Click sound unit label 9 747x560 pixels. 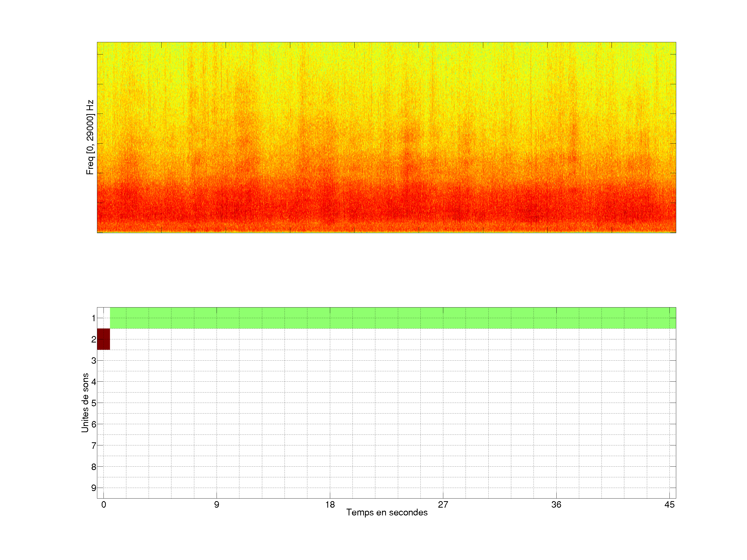[x=94, y=488]
